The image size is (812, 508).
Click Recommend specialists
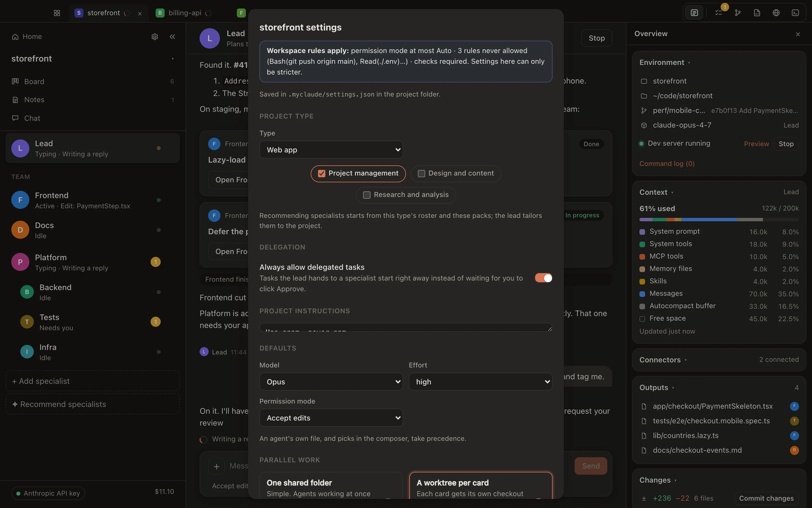point(92,404)
